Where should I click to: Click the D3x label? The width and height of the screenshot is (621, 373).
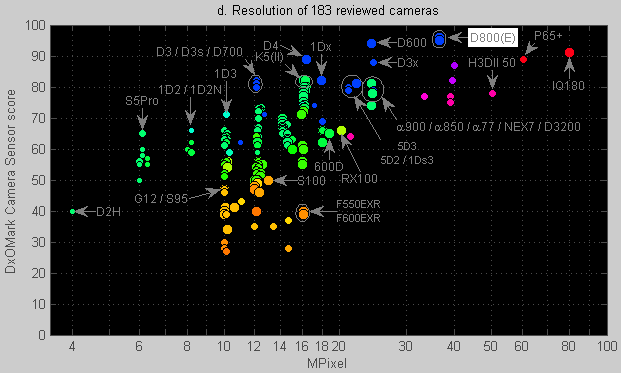pyautogui.click(x=408, y=63)
